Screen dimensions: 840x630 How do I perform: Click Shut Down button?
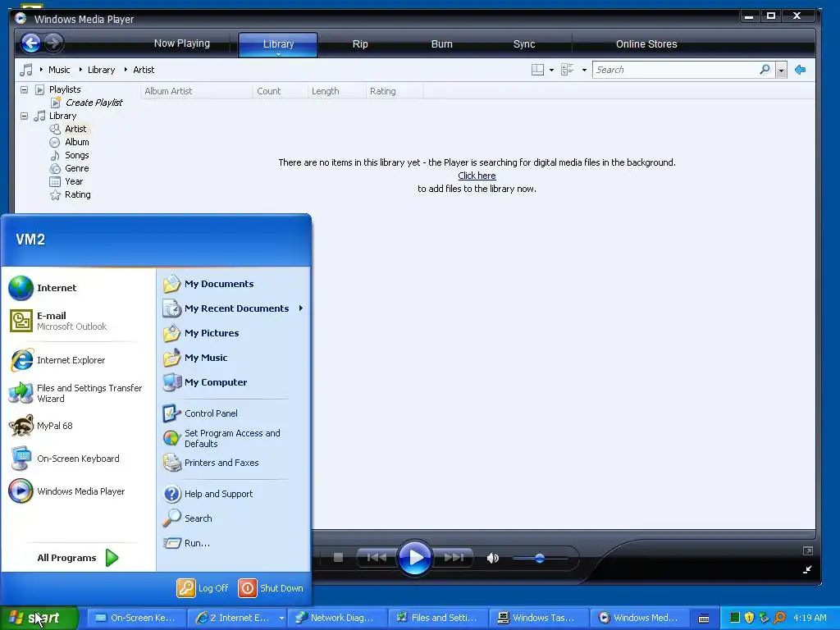click(271, 587)
